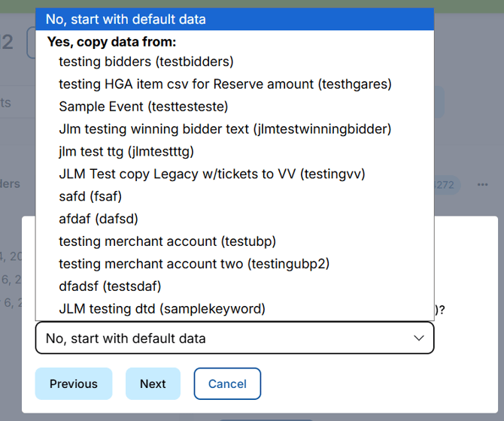
Task: Pick 'Sample Event (testtesteste)' option
Action: [x=143, y=107]
